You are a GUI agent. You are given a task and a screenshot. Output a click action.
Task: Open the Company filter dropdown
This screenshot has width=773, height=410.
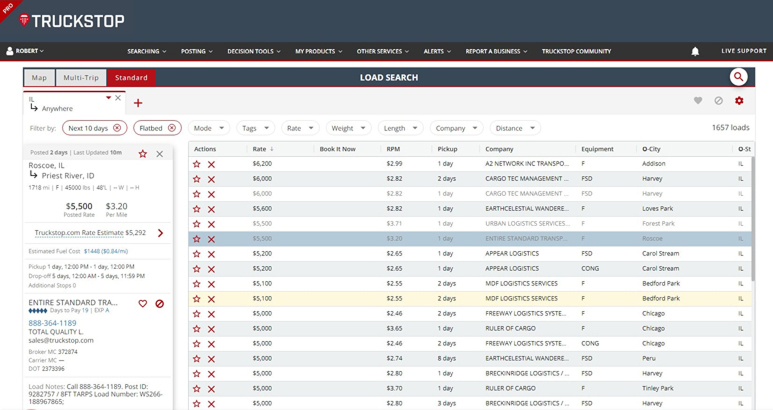pyautogui.click(x=457, y=128)
